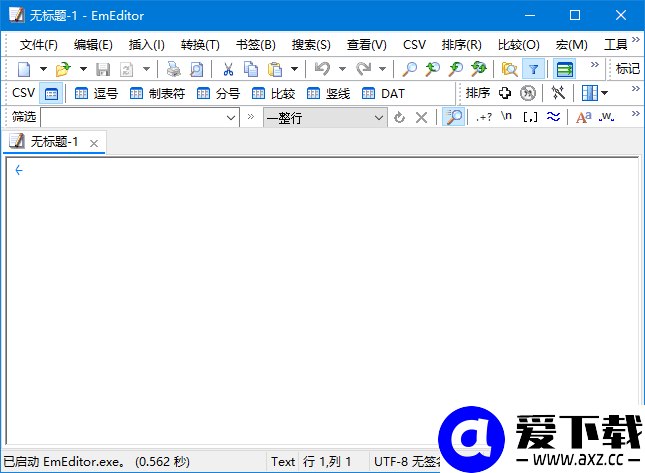Click the Save floppy disk icon

coord(103,69)
